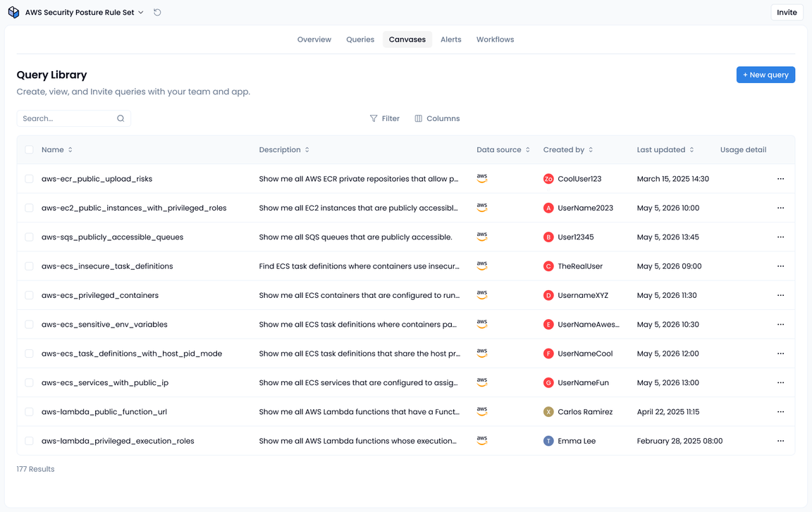This screenshot has height=512, width=812.
Task: Select the Canvases tab
Action: (407, 39)
